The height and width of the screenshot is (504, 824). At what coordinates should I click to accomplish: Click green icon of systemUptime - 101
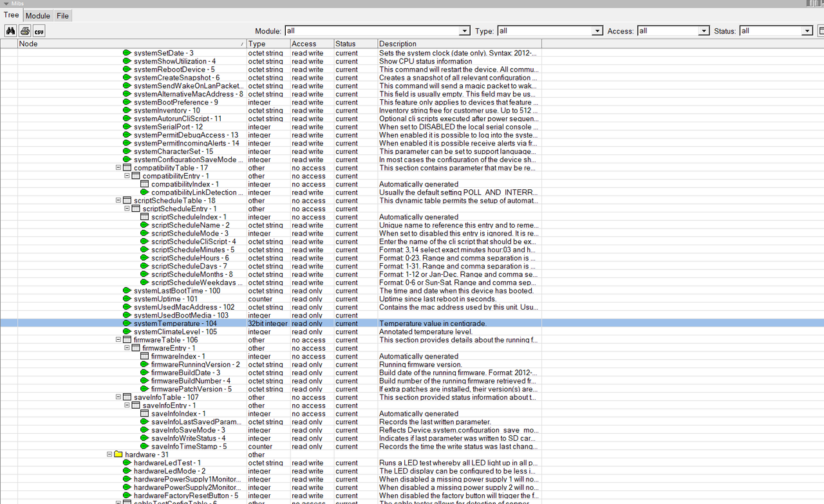(x=127, y=299)
